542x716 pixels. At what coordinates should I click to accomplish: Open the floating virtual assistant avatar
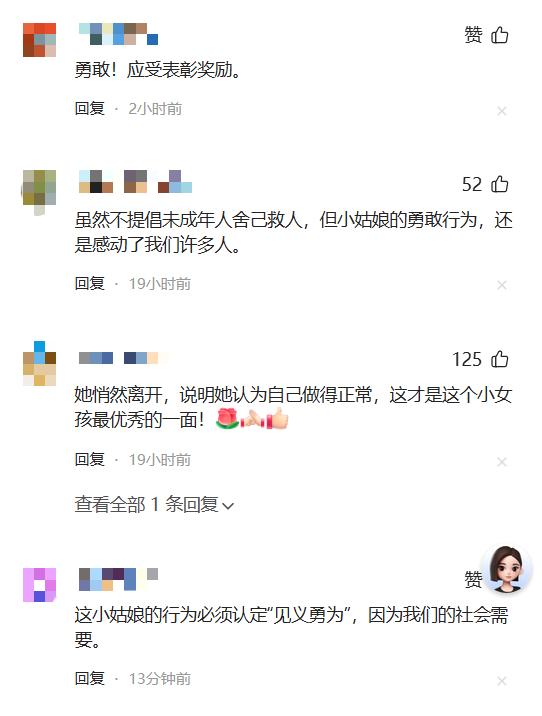tap(507, 568)
